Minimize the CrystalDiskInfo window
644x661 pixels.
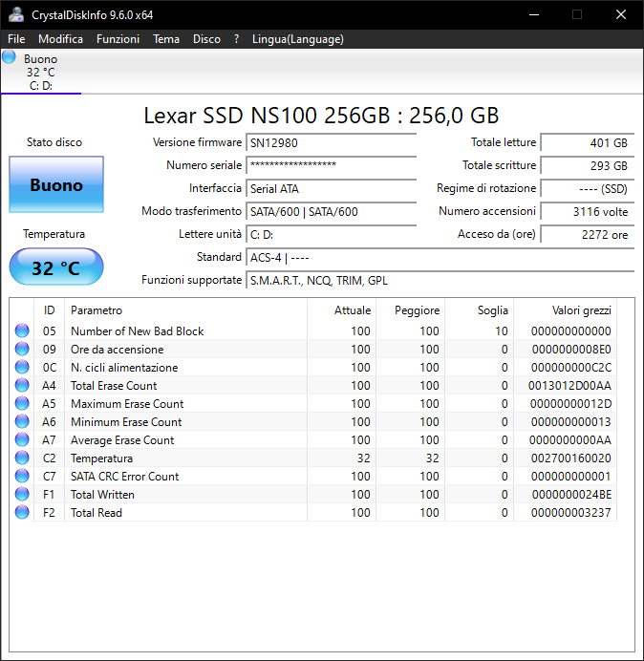(534, 14)
